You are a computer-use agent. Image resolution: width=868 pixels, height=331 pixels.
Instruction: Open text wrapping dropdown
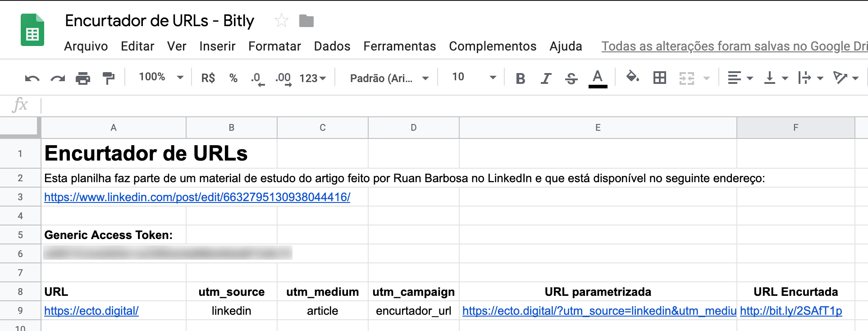pyautogui.click(x=810, y=78)
